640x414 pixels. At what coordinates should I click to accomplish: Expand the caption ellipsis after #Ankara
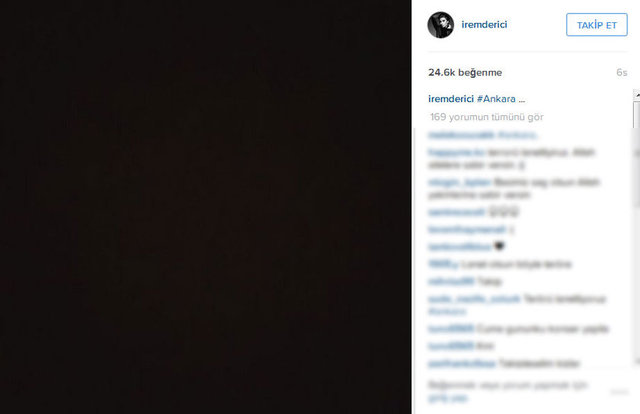[522, 100]
